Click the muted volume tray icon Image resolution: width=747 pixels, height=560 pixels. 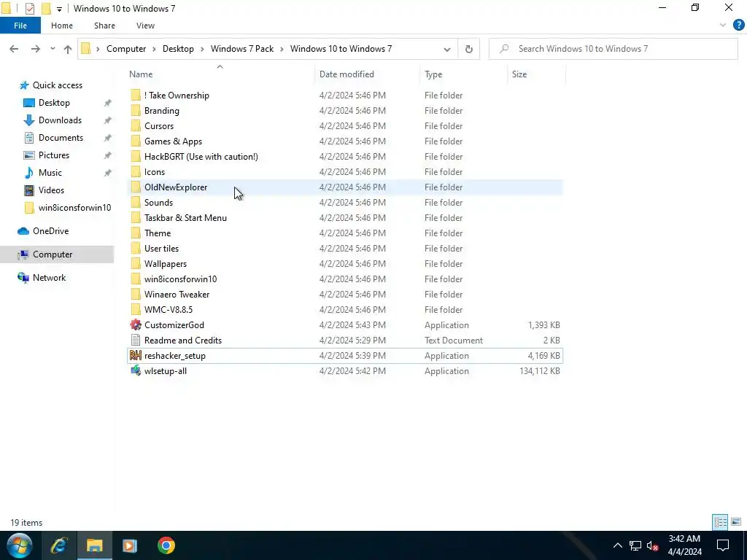coord(652,545)
